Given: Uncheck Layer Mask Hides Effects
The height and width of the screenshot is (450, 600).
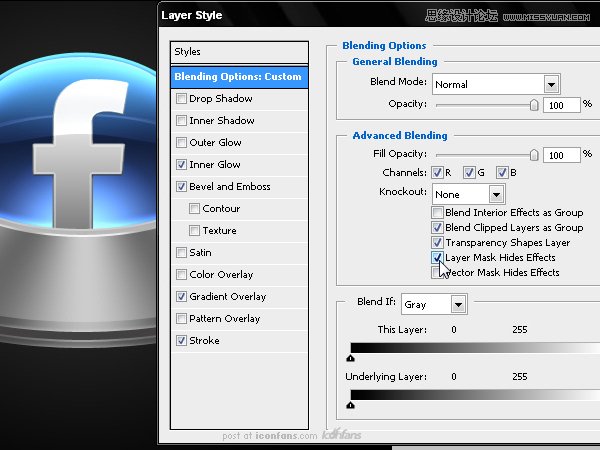Looking at the screenshot, I should click(437, 258).
